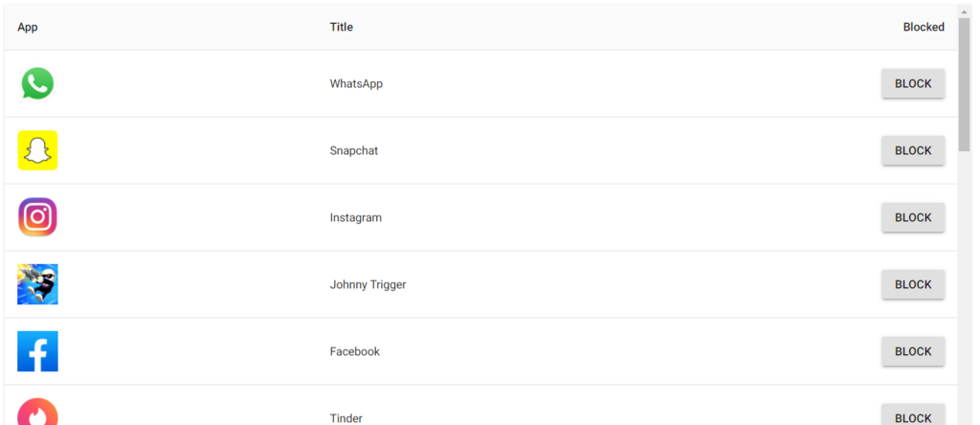Select the WhatsApp title text
The image size is (980, 425).
(356, 83)
